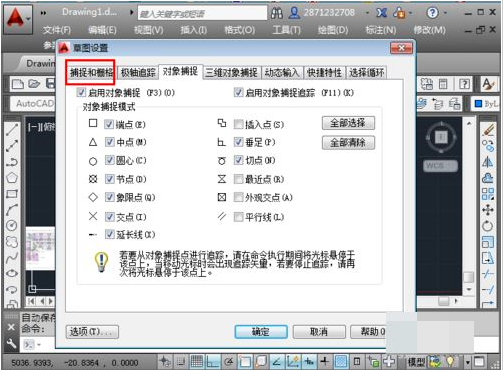This screenshot has height=370, width=503.
Task: Open the 格式(O) menu
Action: [240, 30]
